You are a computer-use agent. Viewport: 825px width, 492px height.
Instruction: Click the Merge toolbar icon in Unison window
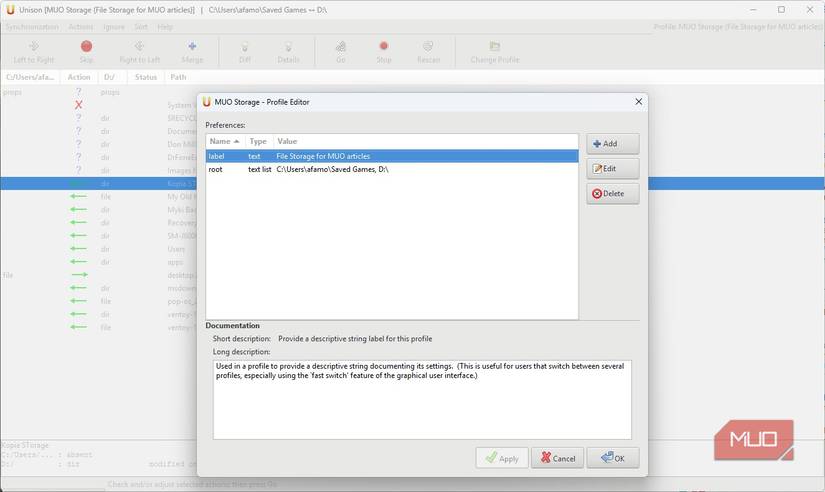tap(192, 46)
